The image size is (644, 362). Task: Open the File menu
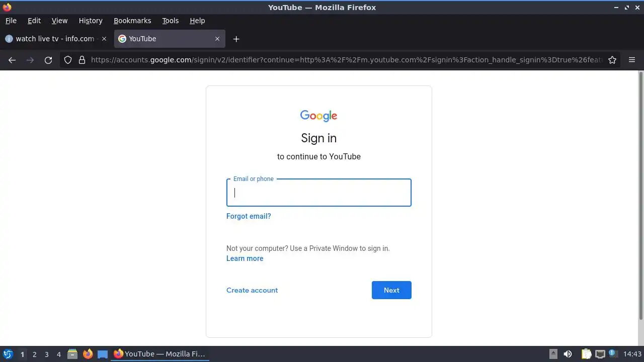click(x=11, y=21)
